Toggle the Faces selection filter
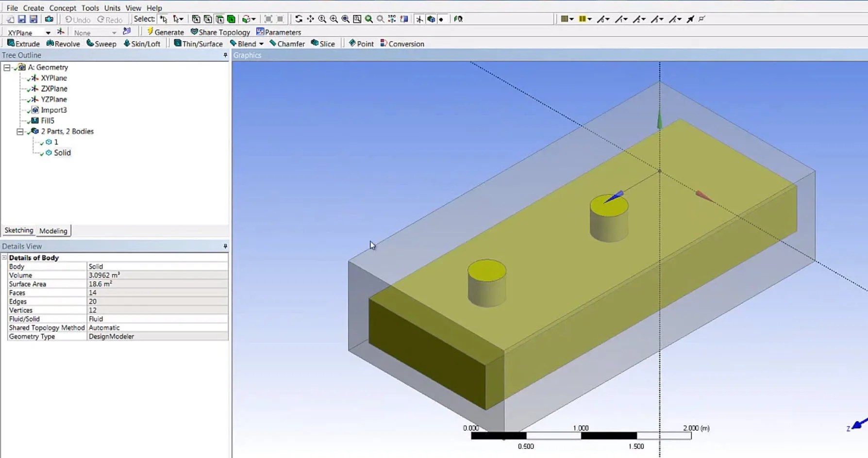Screen dimensions: 868x458 coord(219,19)
